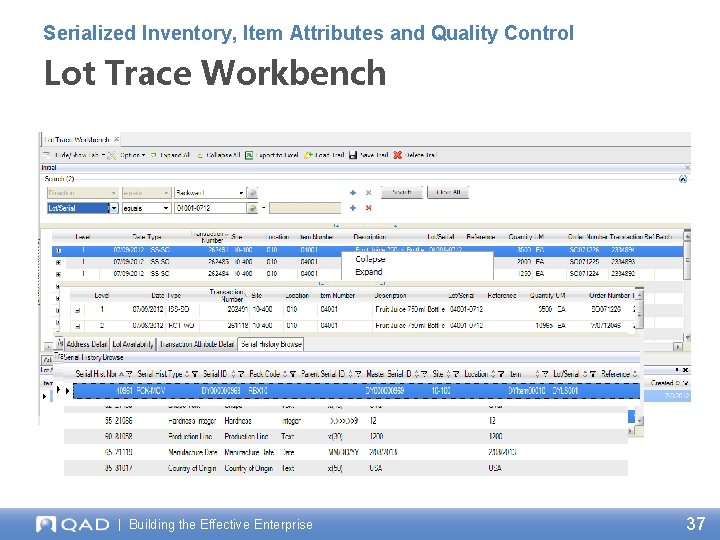Click the filter icon on the Item column
Screen dimensions: 720x540
click(545, 374)
